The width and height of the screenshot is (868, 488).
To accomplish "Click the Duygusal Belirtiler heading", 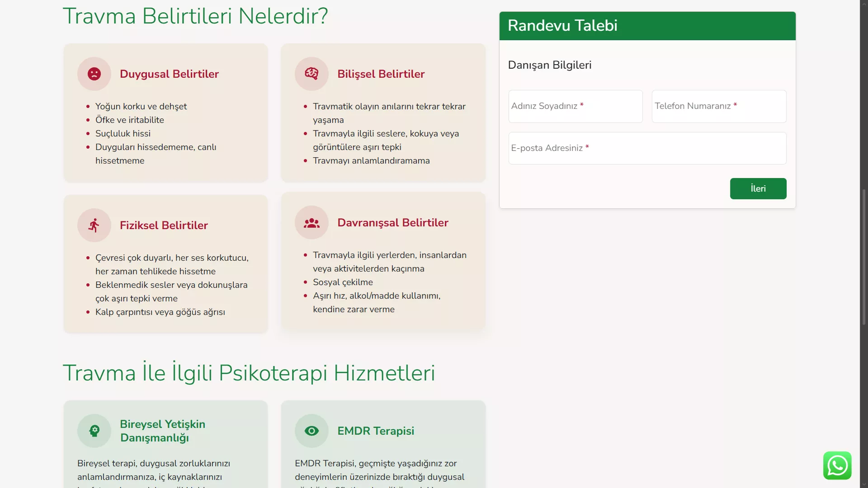I will pos(169,74).
